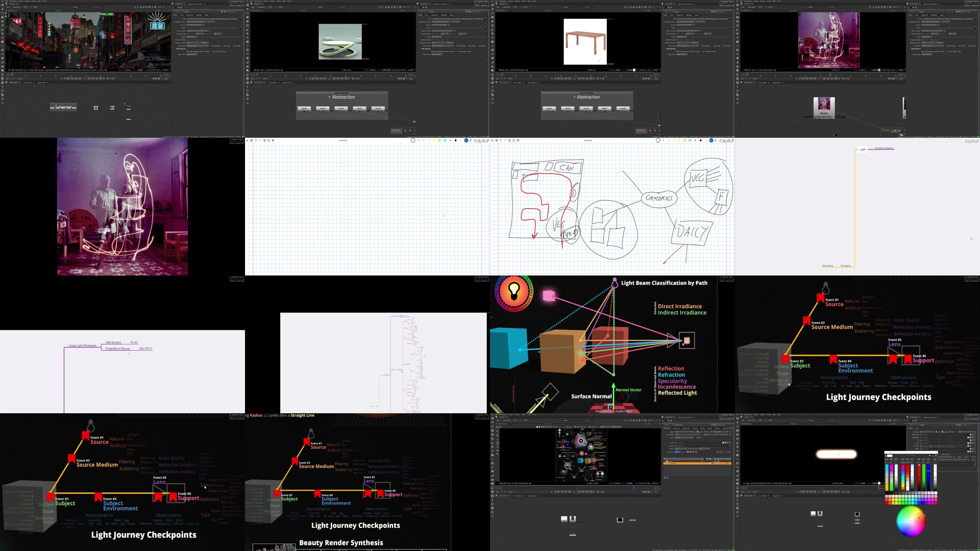Viewport: 980px width, 551px height.
Task: Open Channel nodes icon in neon-street Nuke frame
Action: click(x=2, y=17)
